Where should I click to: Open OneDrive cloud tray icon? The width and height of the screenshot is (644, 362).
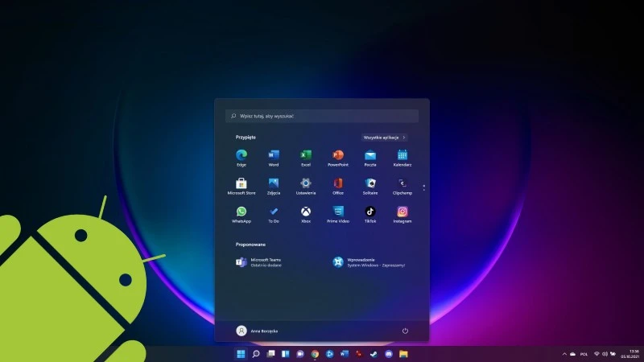pos(573,354)
